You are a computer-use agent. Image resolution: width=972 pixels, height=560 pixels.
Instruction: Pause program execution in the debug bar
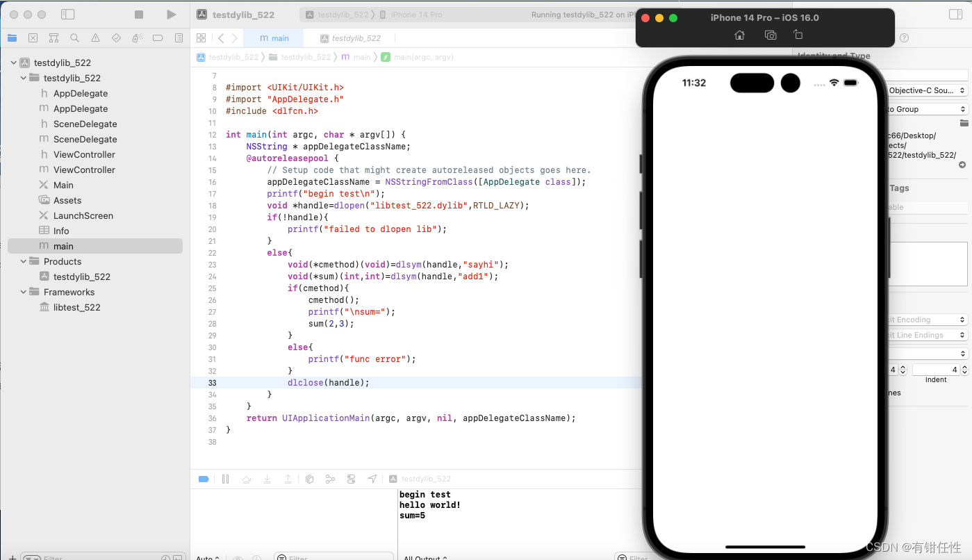click(x=226, y=479)
